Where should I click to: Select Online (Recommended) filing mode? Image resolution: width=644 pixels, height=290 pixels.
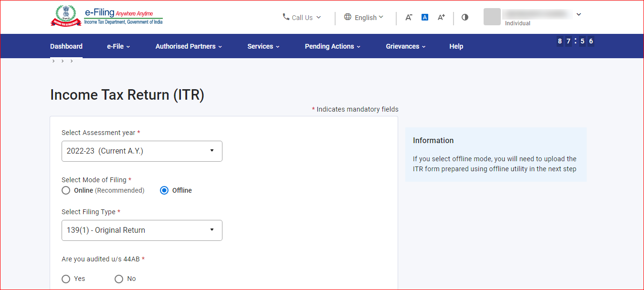(x=66, y=190)
